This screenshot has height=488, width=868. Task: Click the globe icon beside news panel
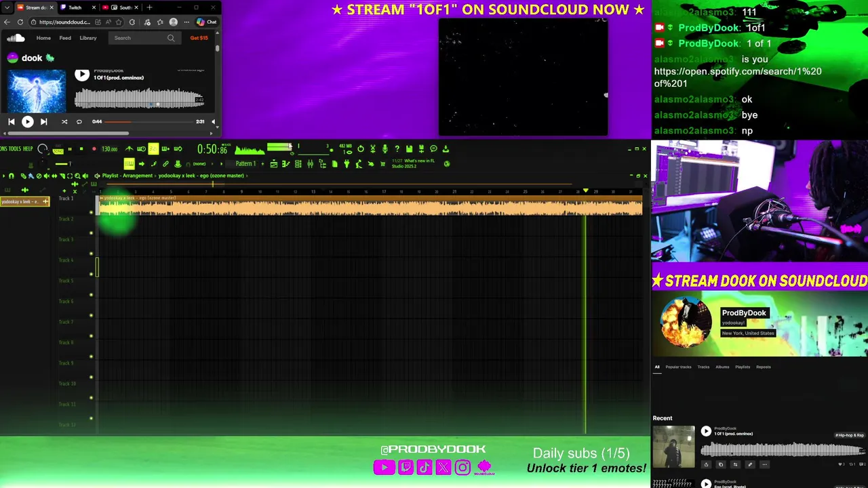447,163
